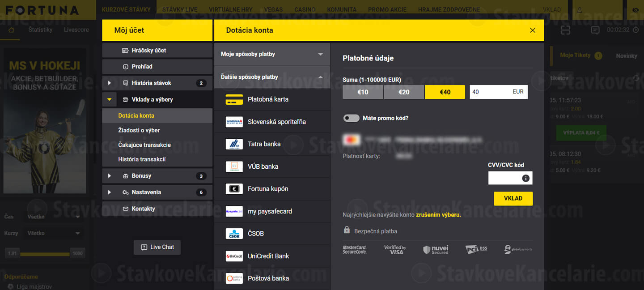Select the Poštová banka payment option
Screen dimensions: 644x290
(x=272, y=278)
